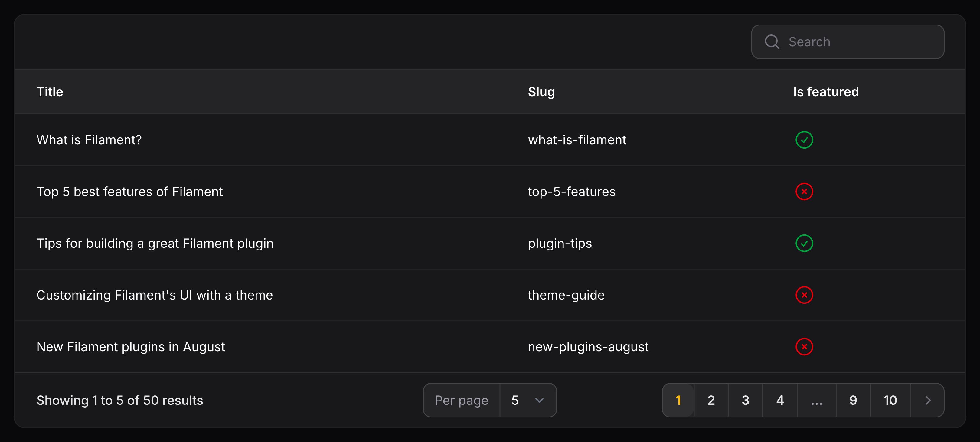Click the ellipsis in the pagination bar
This screenshot has height=442, width=980.
[816, 400]
